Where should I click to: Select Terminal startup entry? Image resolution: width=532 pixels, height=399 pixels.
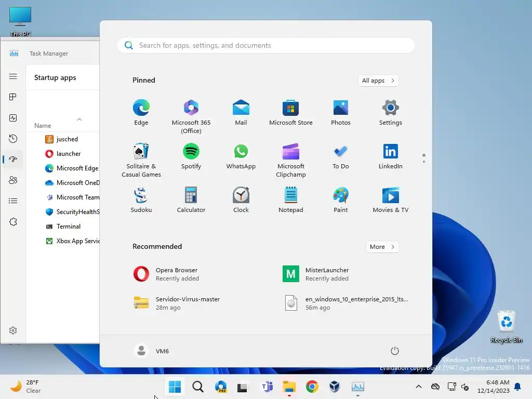click(x=64, y=227)
